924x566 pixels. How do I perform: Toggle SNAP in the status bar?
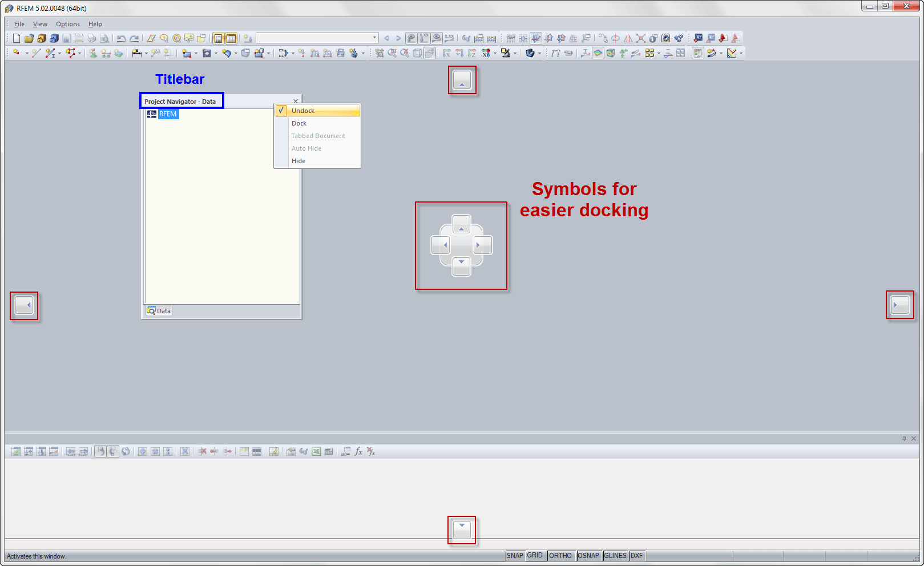[515, 556]
